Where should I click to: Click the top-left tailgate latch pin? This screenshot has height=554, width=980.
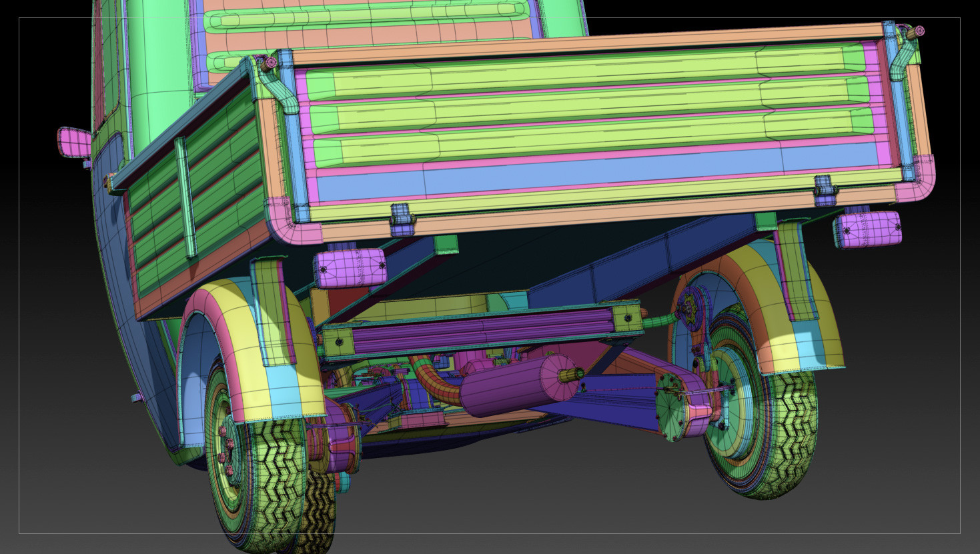(x=270, y=63)
